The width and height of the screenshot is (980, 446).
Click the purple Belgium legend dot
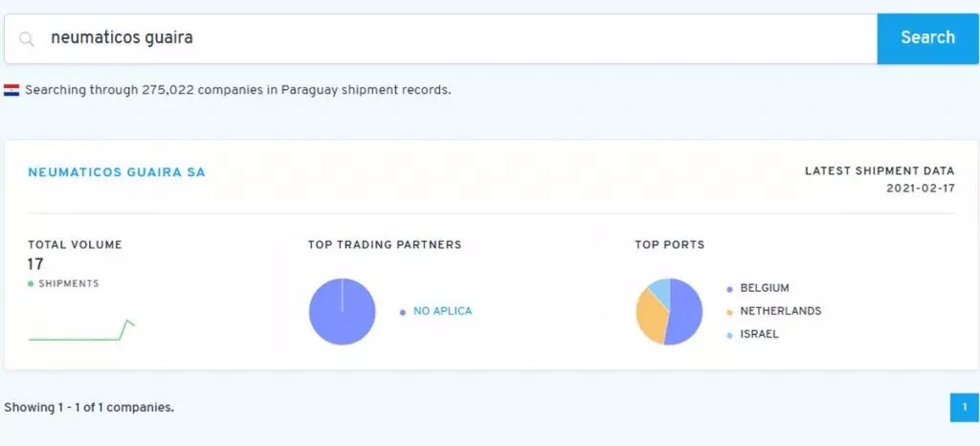click(729, 288)
